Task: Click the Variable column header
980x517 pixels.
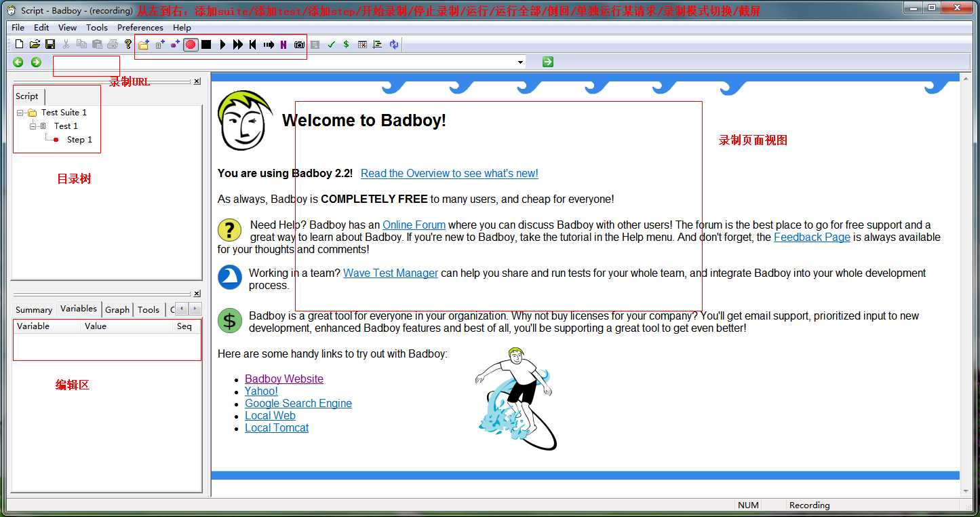Action: pyautogui.click(x=47, y=326)
